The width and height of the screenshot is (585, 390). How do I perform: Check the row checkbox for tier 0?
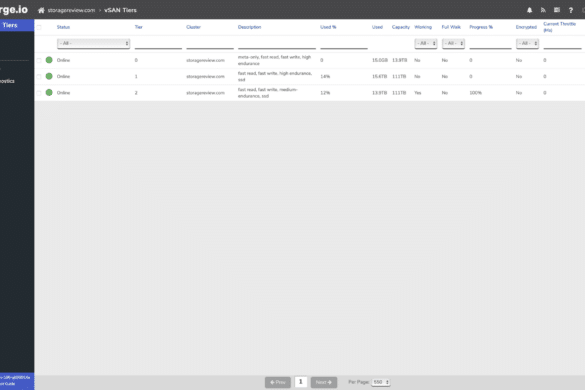tap(39, 60)
